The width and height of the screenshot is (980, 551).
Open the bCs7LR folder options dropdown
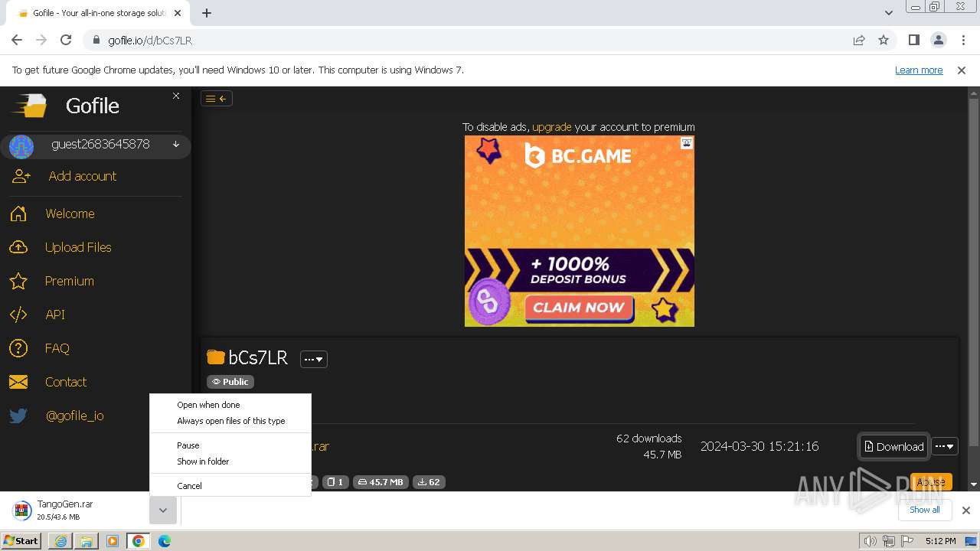314,359
